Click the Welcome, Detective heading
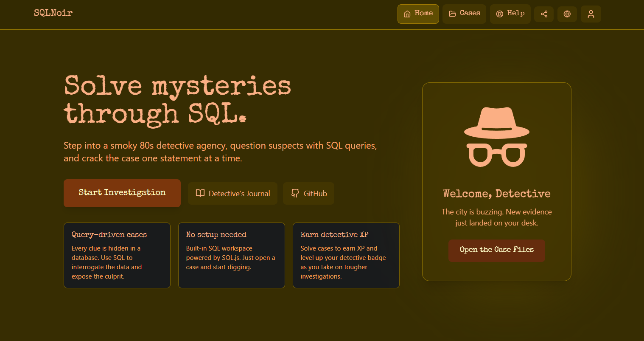This screenshot has height=341, width=644. pos(497,194)
